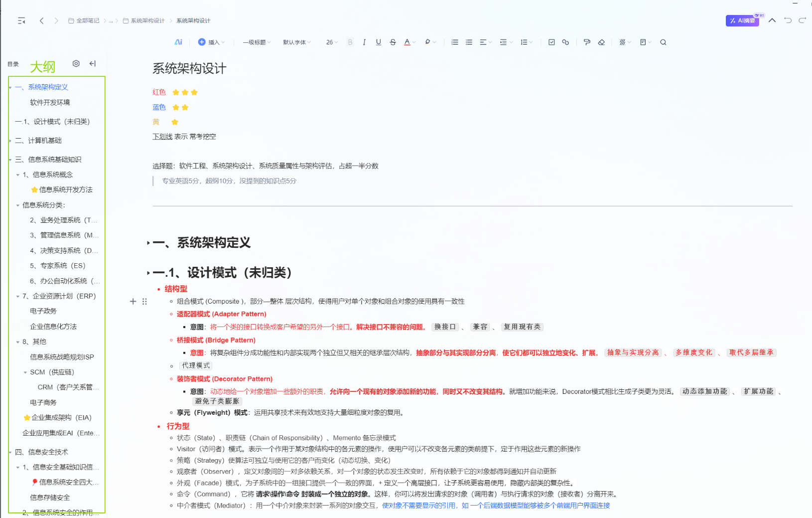
Task: Open outline settings hexagon icon
Action: pos(76,63)
